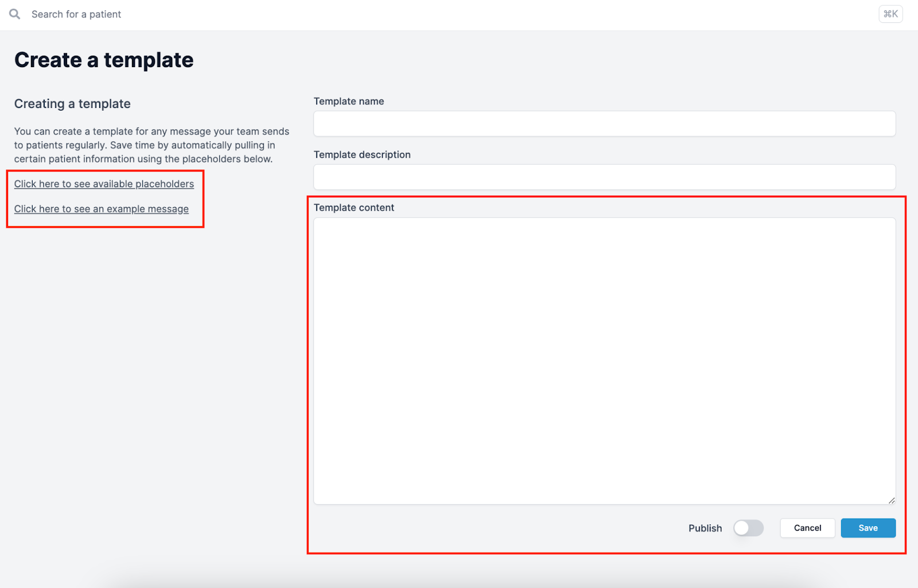Viewport: 918px width, 588px height.
Task: Click the Template content label
Action: [354, 207]
